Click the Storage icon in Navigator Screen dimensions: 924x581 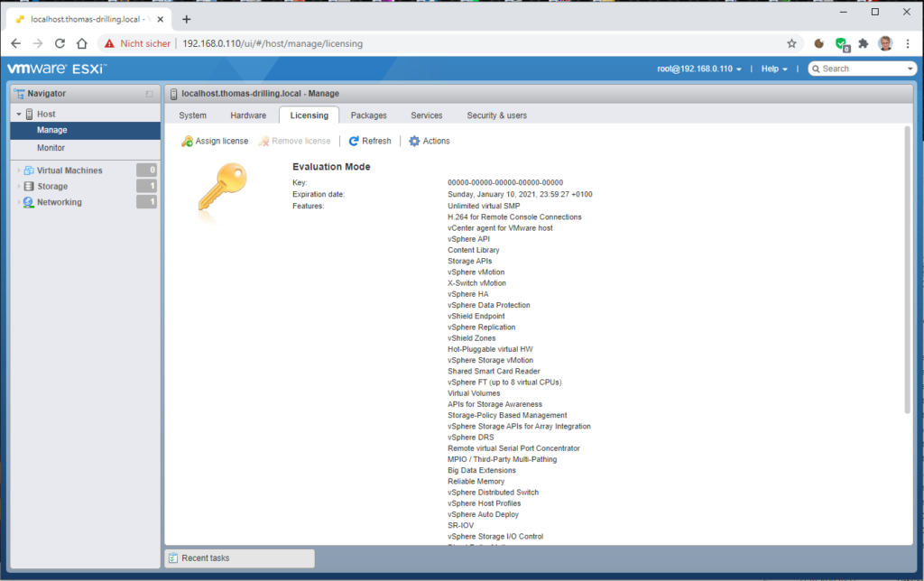[x=28, y=186]
